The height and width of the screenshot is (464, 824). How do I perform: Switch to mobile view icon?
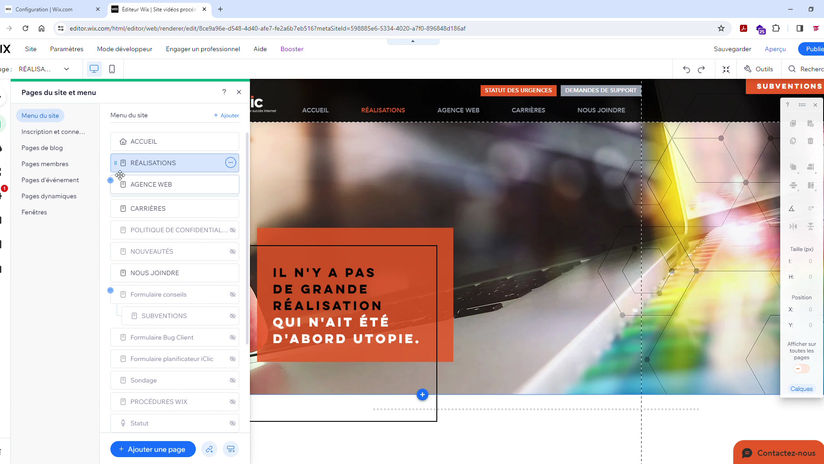tap(112, 69)
